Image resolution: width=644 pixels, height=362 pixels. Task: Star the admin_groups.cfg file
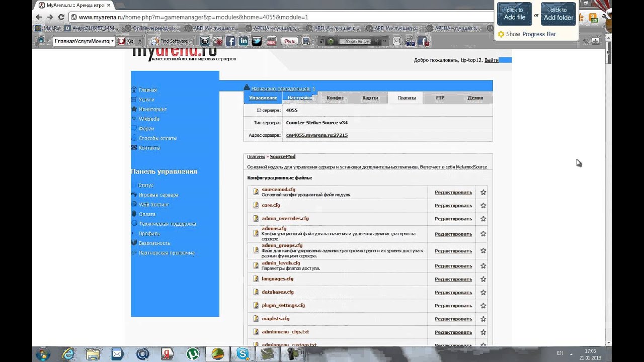[x=483, y=251]
